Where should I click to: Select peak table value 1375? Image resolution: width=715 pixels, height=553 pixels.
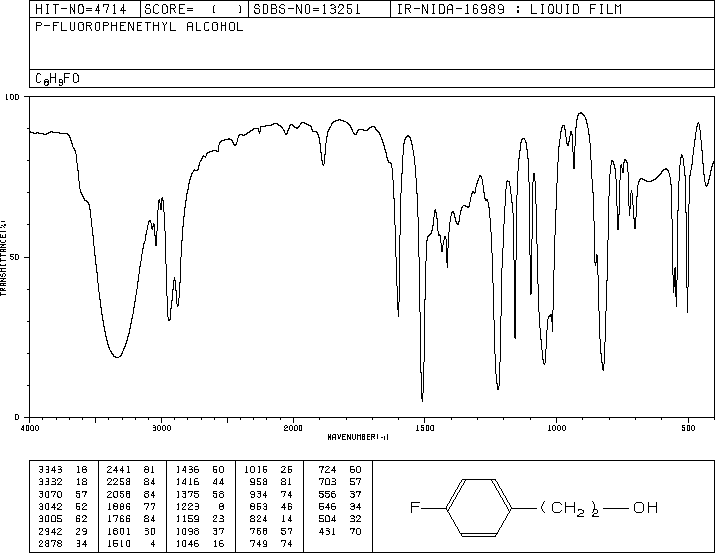point(187,494)
